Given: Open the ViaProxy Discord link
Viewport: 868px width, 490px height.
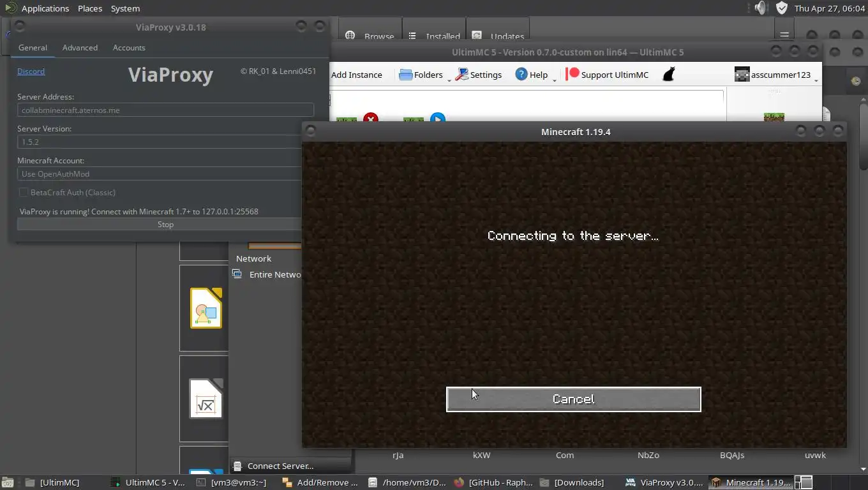Looking at the screenshot, I should click(31, 71).
